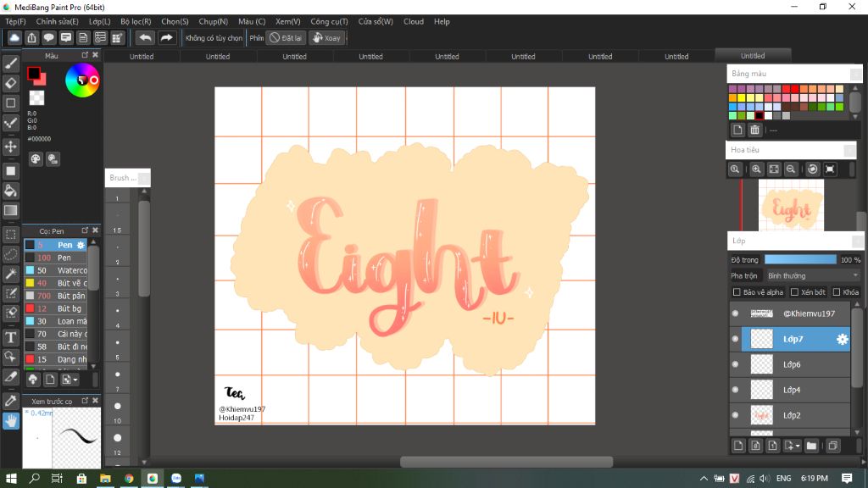Activate the rectangular Select tool
Image resolution: width=868 pixels, height=488 pixels.
pos(11,235)
